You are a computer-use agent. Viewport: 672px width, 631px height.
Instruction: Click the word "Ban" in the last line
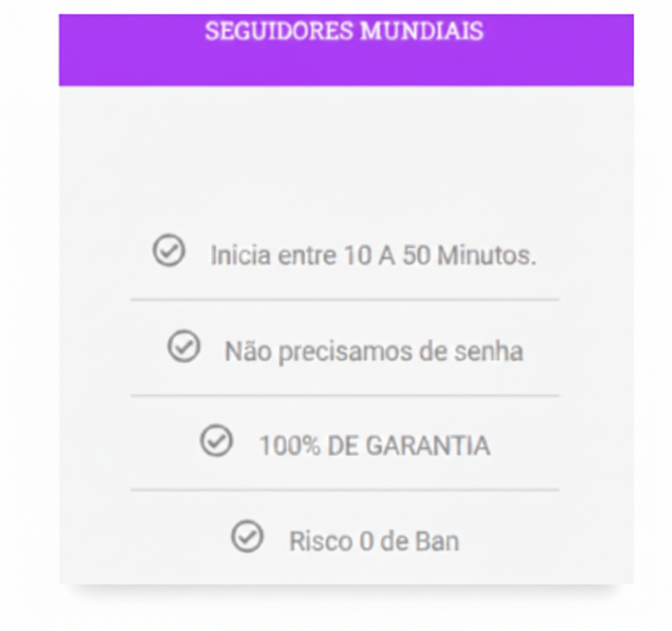coord(437,541)
